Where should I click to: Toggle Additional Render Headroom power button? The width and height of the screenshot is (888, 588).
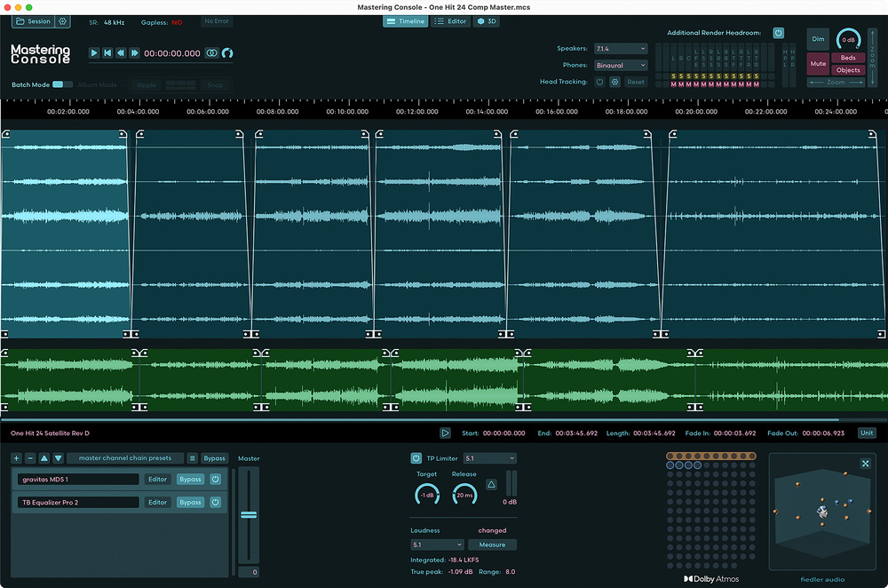[778, 33]
